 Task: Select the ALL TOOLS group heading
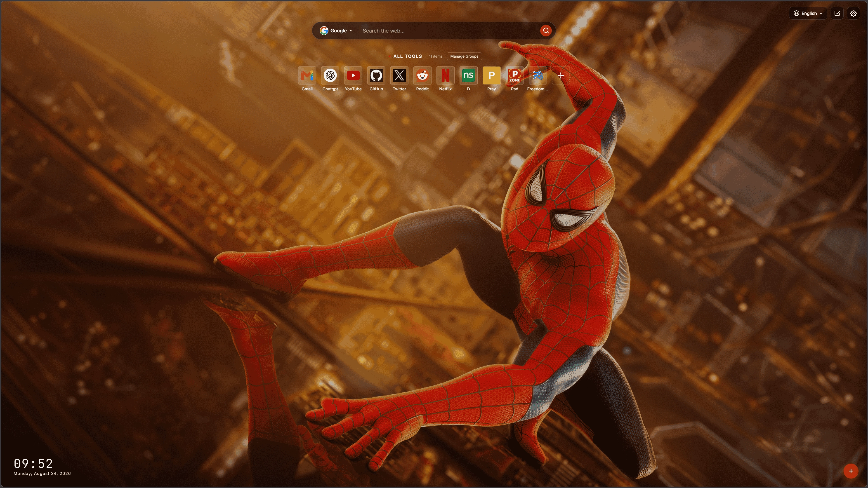[407, 56]
